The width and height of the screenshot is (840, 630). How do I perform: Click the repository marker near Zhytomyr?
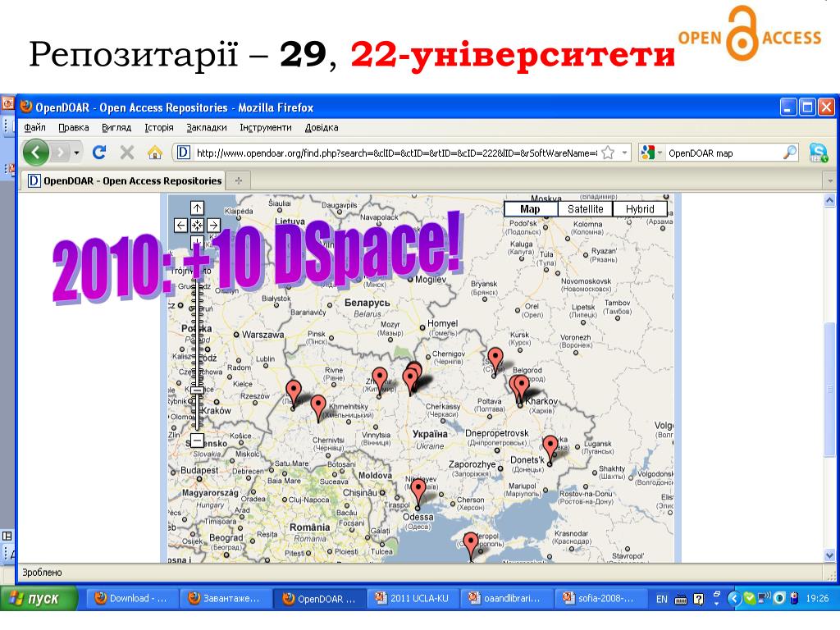[x=380, y=381]
